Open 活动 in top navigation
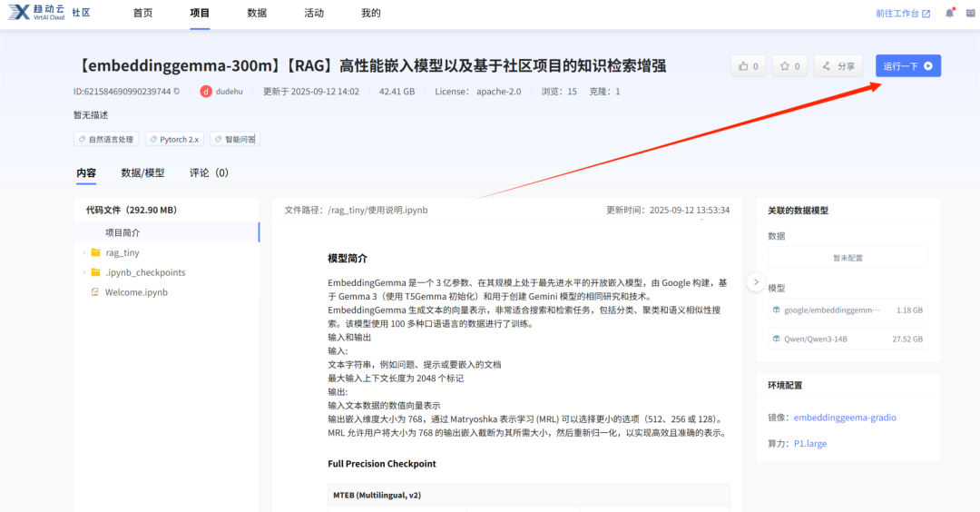980x512 pixels. (x=314, y=13)
